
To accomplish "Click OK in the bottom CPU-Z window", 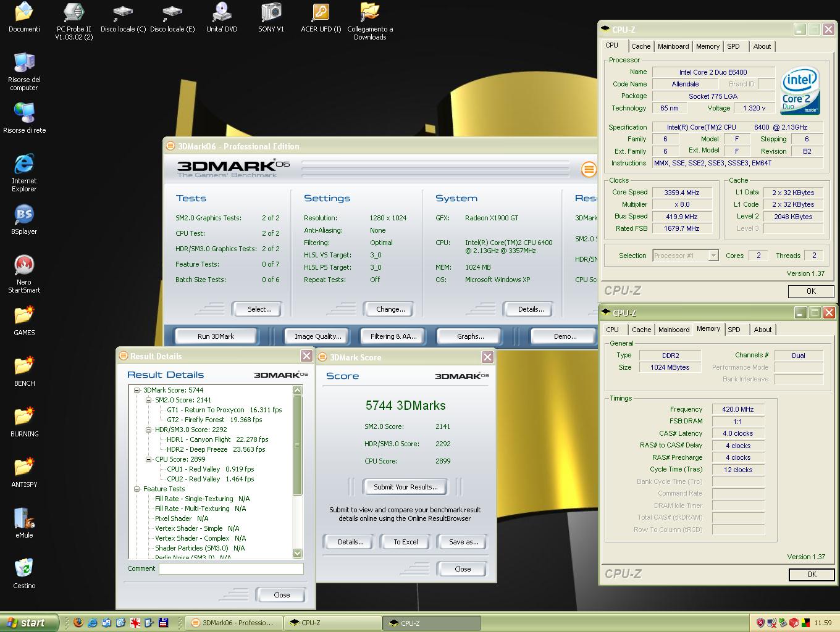I will point(812,575).
